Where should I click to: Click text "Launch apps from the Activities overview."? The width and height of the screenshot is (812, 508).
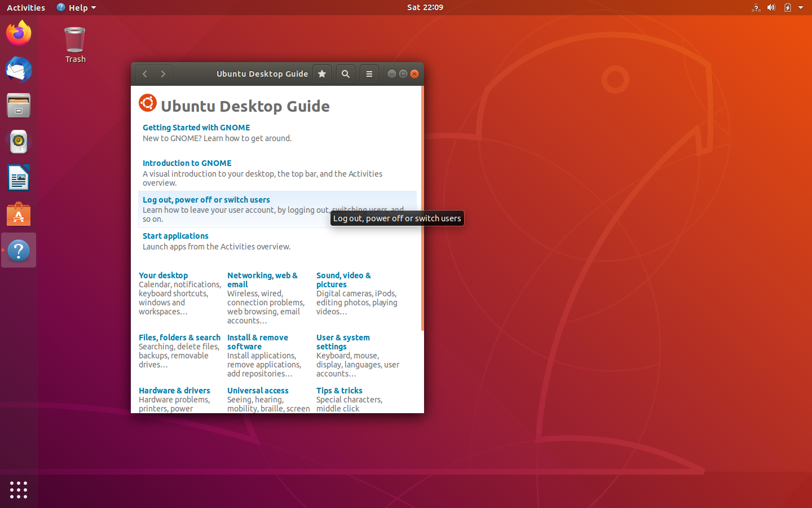[x=217, y=247]
